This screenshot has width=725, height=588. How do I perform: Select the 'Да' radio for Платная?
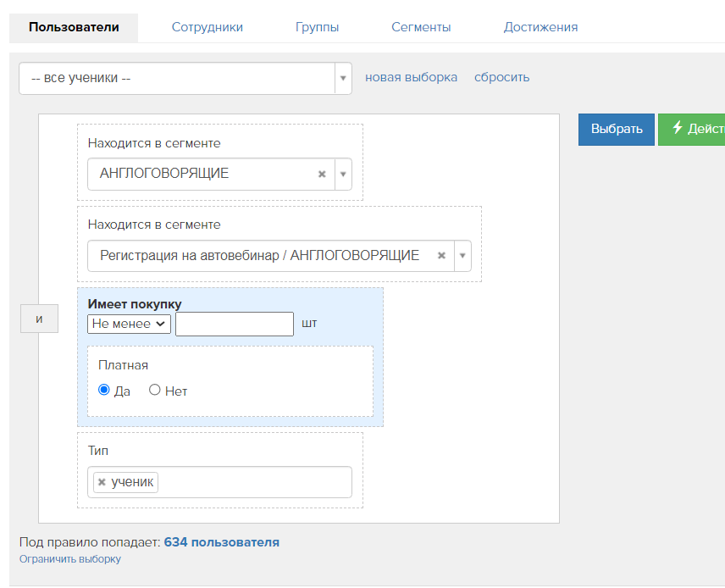104,390
